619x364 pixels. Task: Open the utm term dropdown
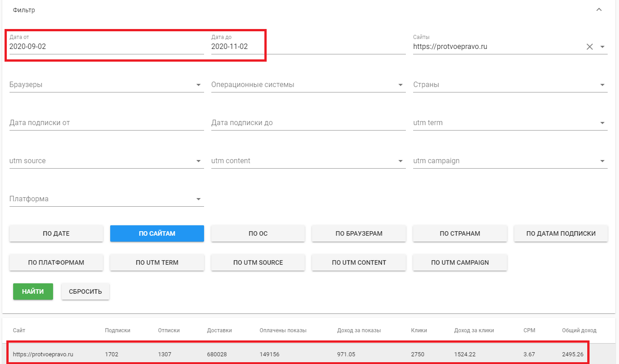click(603, 123)
